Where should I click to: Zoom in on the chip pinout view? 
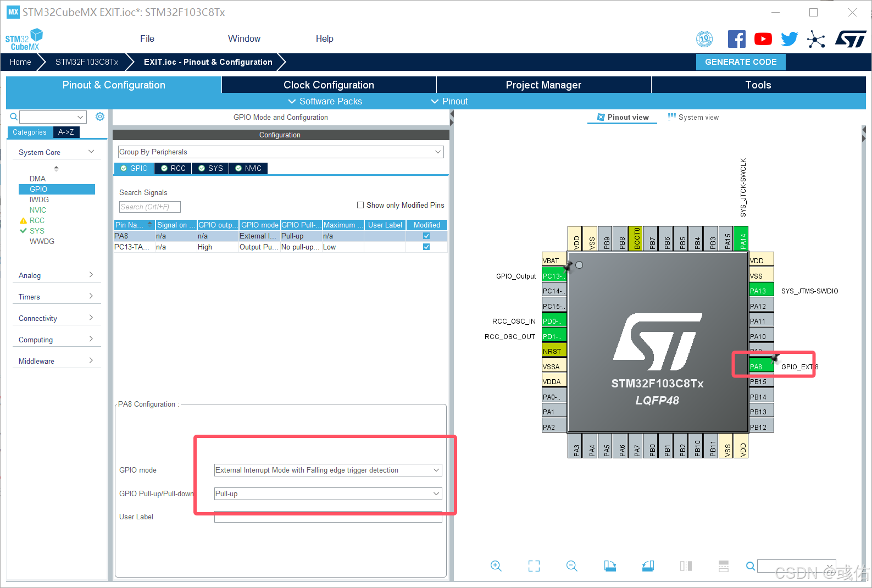point(496,566)
